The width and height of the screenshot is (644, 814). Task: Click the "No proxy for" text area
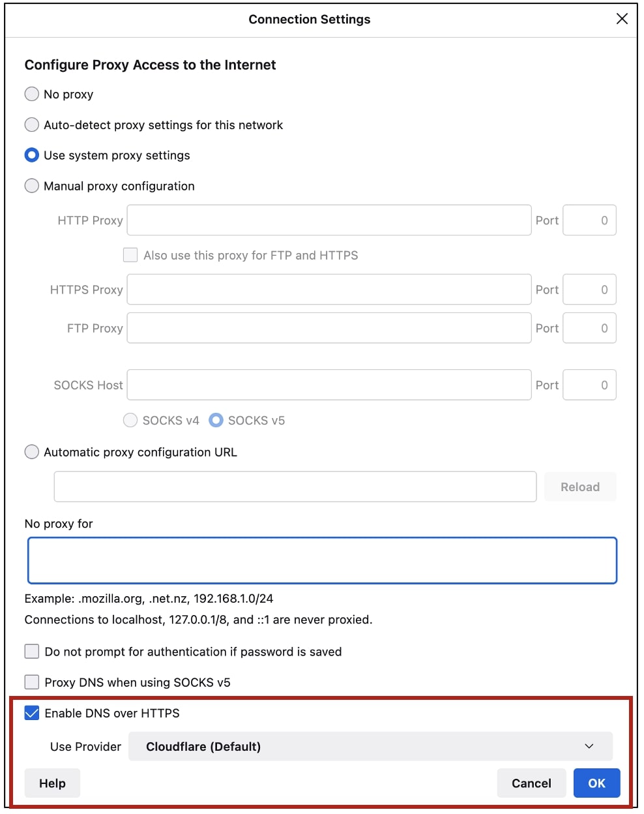[x=322, y=560]
